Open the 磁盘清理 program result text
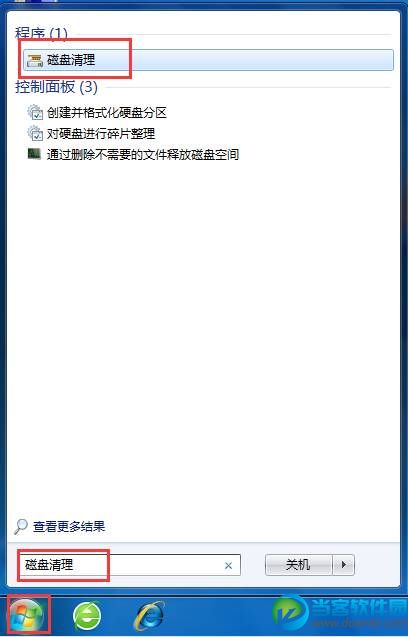The width and height of the screenshot is (408, 637). pos(71,60)
